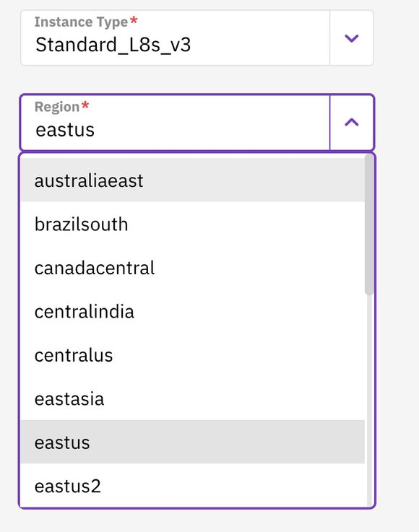This screenshot has width=419, height=532.
Task: Click the Standard_L8s_v3 value text
Action: [113, 45]
